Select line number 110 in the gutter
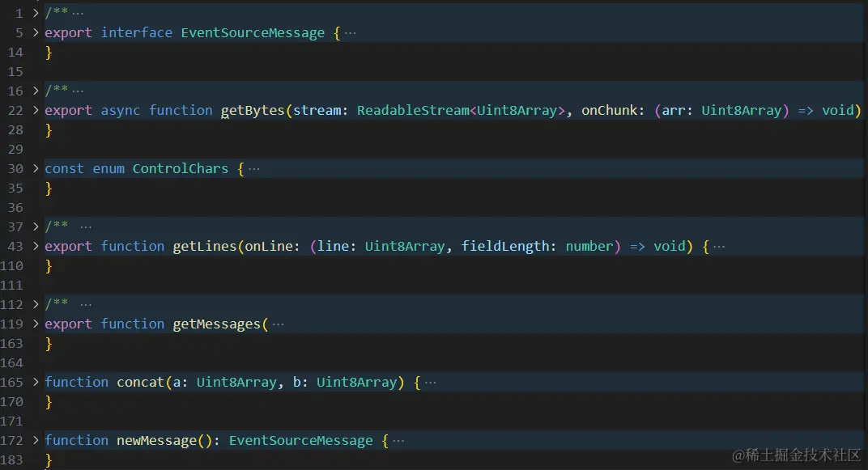Image resolution: width=868 pixels, height=470 pixels. pos(12,266)
